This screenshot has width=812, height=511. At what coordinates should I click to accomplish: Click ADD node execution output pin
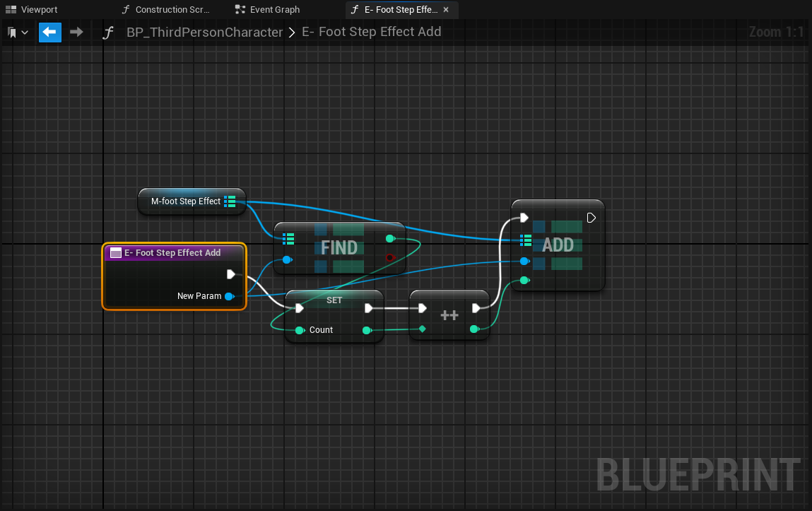[591, 218]
